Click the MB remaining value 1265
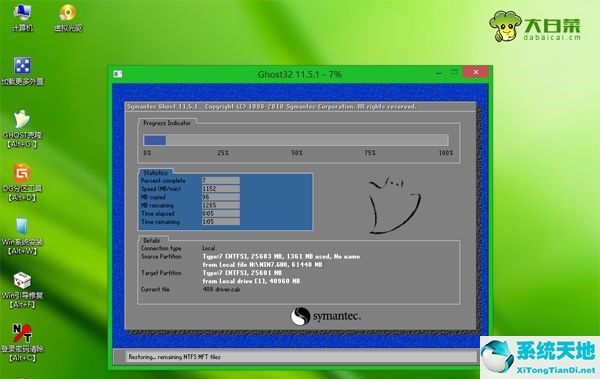The width and height of the screenshot is (600, 379). point(221,205)
